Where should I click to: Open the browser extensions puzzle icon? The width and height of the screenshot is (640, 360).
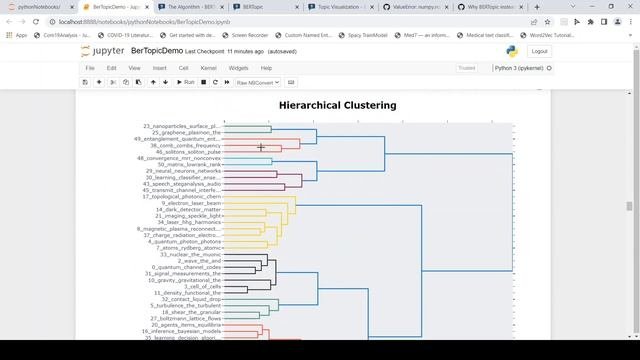590,22
